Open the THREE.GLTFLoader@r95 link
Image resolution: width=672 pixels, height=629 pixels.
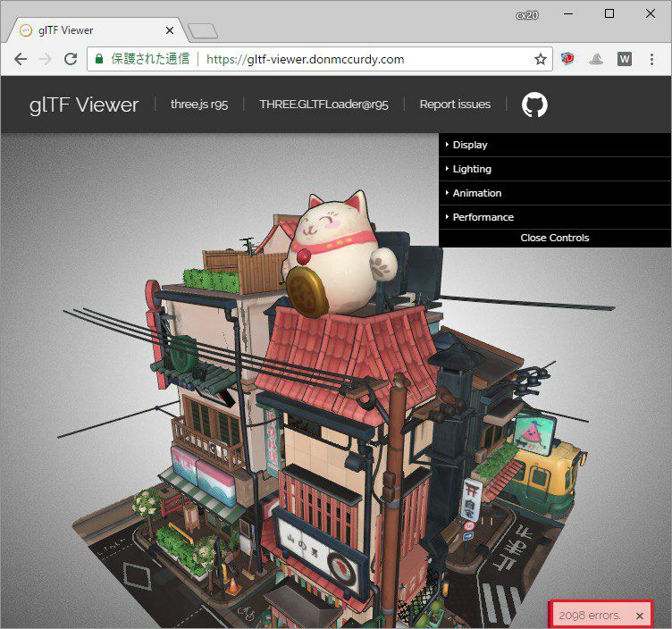tap(324, 105)
